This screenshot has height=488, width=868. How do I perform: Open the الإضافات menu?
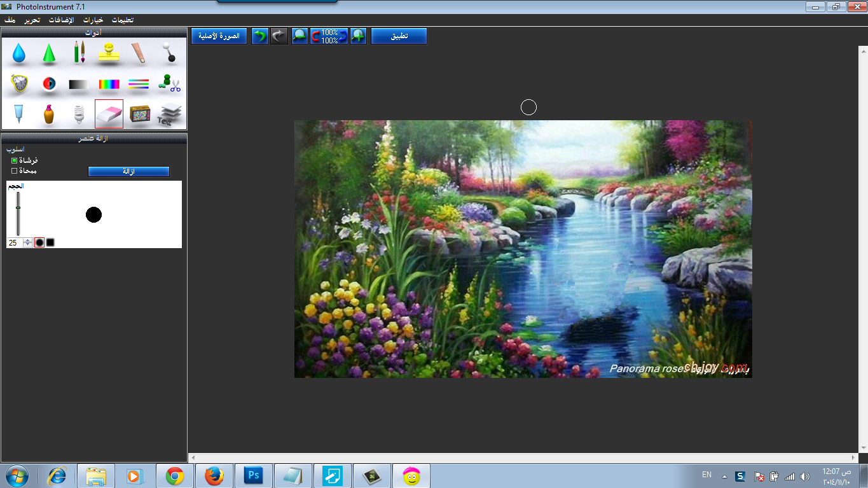point(62,20)
